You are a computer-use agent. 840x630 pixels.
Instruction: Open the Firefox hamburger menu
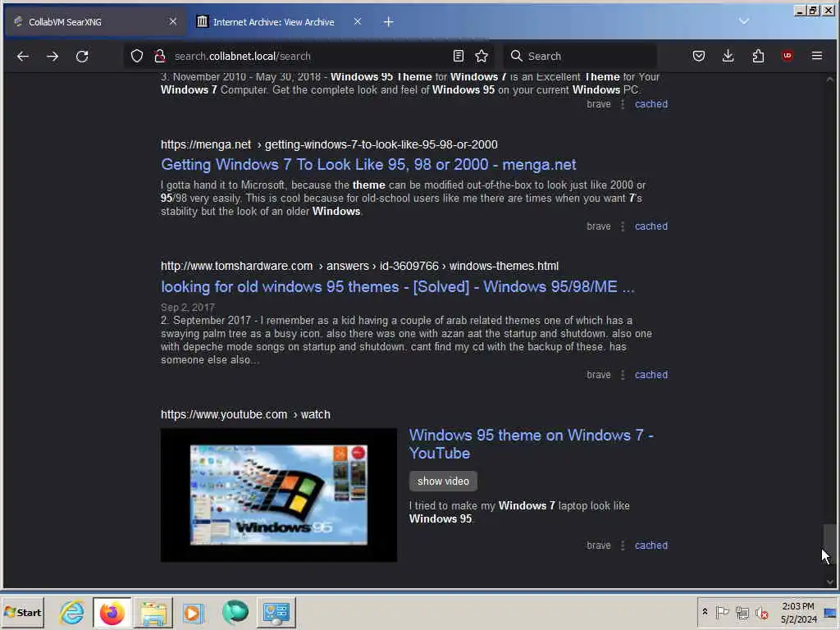817,57
